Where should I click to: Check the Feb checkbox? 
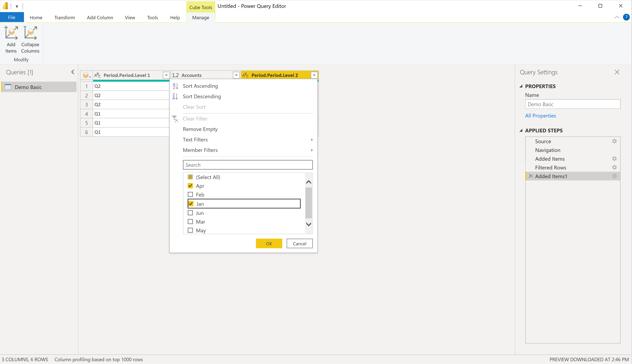click(190, 194)
